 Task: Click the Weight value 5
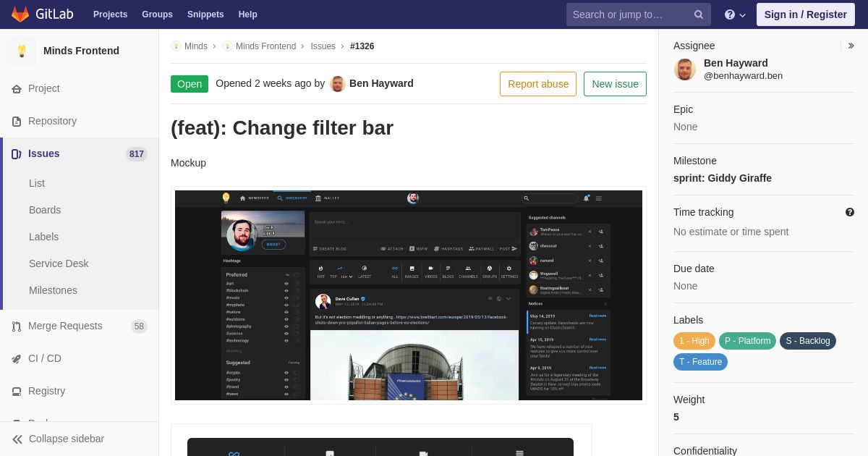point(676,417)
